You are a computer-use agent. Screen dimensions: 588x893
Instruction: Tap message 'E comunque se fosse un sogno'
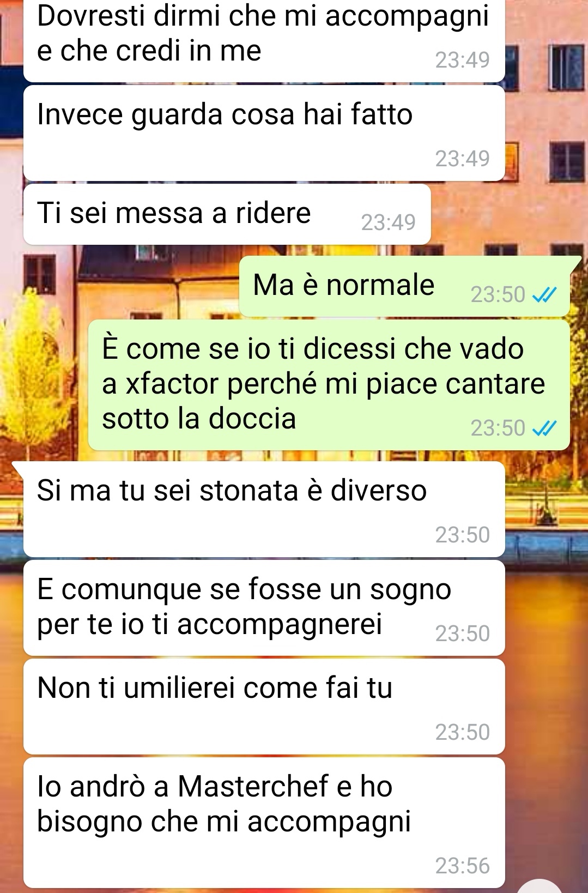click(264, 608)
